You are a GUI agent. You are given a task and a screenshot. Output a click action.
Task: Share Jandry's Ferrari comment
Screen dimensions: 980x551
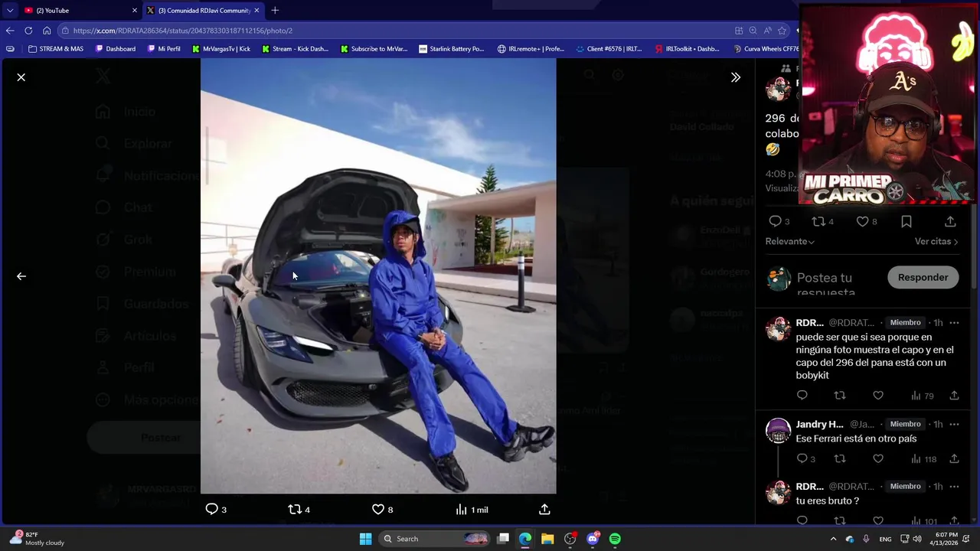954,458
